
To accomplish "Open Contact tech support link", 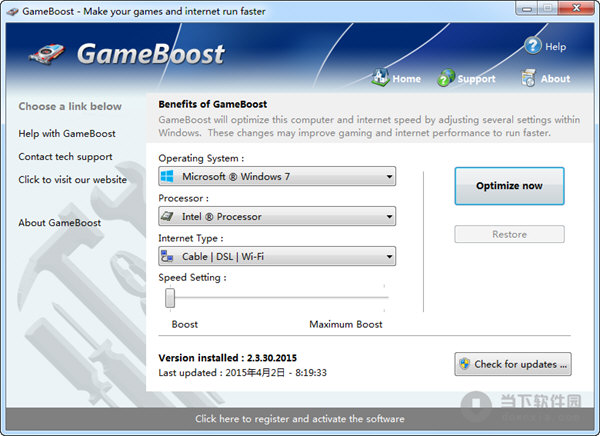I will [65, 157].
